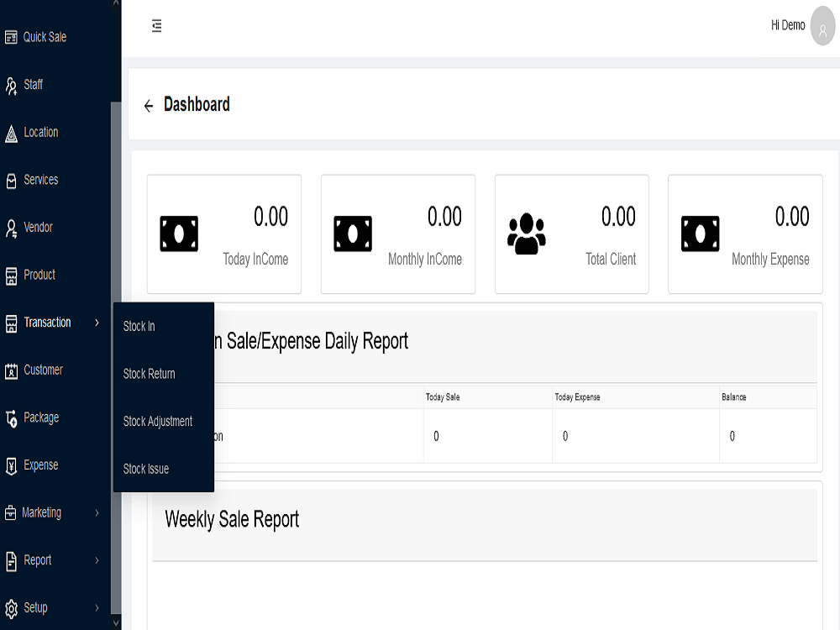Click the people icon in Total Client card
Screen dimensions: 840x630
(x=527, y=234)
